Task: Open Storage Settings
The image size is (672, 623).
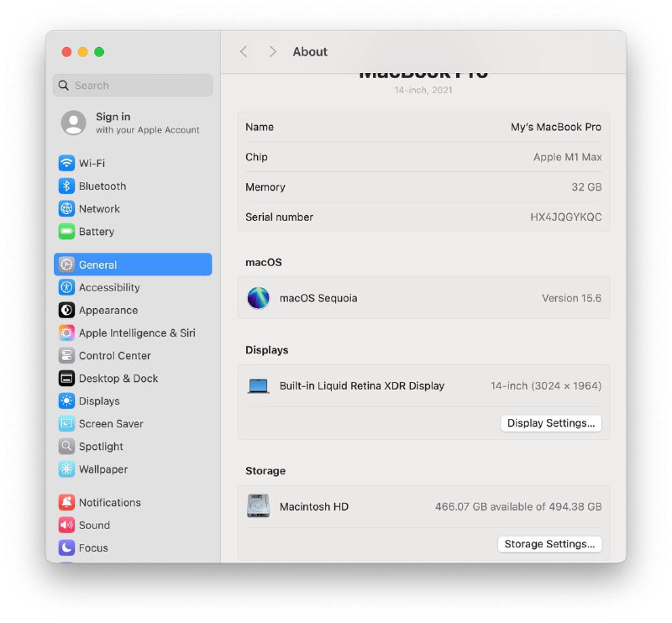Action: point(550,544)
